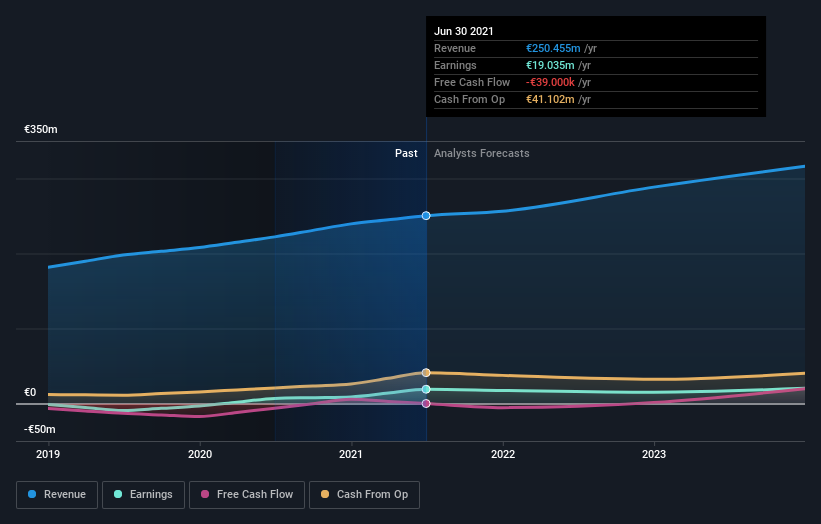Click the -€50m y-axis label

[40, 429]
